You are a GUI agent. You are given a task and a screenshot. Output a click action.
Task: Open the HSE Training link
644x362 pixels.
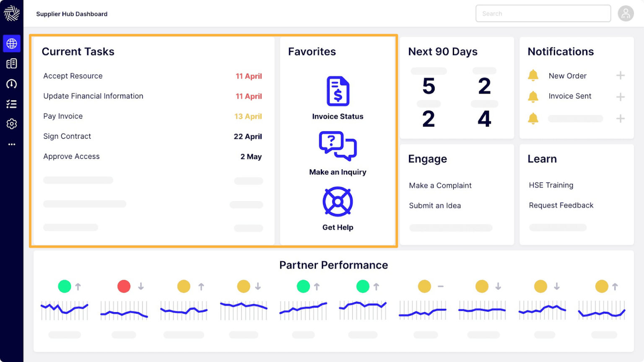pos(551,185)
